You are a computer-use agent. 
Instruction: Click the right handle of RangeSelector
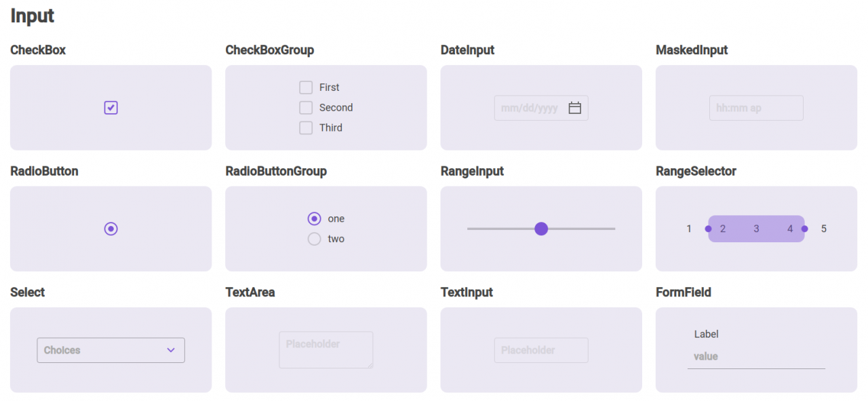(x=805, y=229)
